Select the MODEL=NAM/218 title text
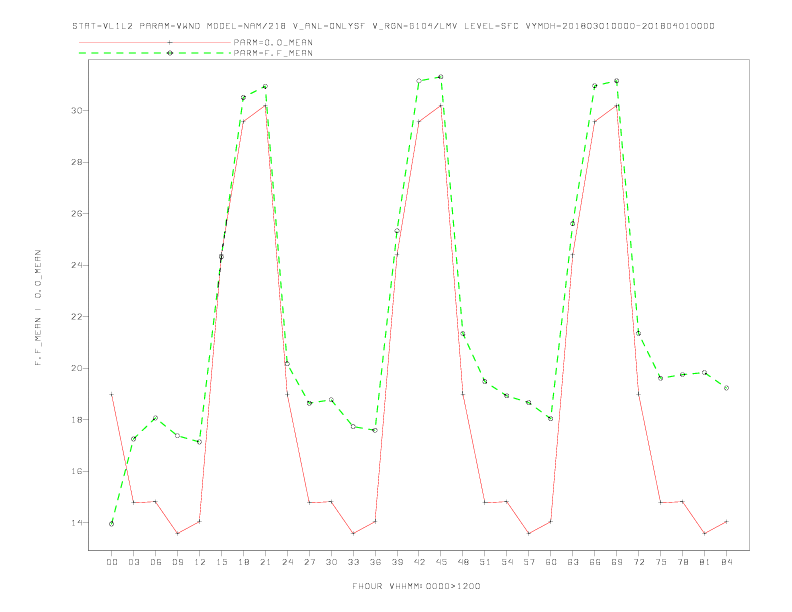 246,26
